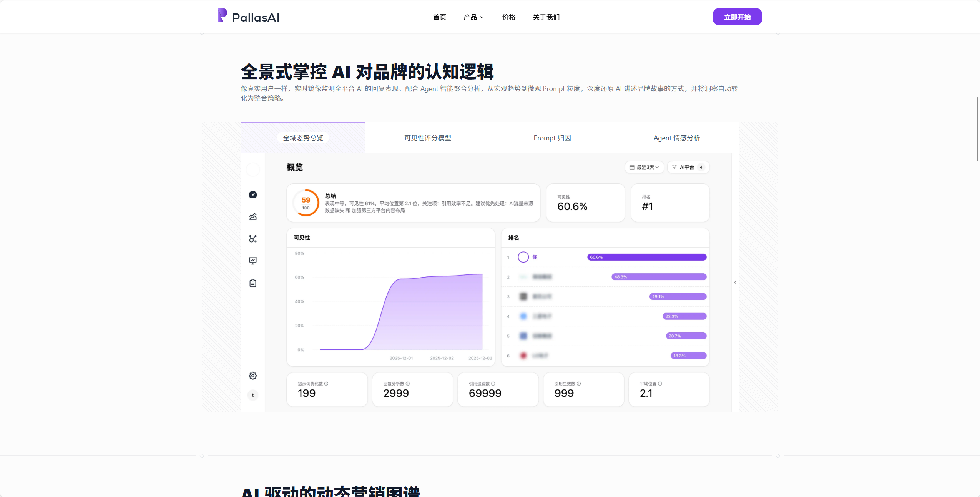Click info icon next to 引用追踪数
This screenshot has width=980, height=497.
[x=493, y=384]
